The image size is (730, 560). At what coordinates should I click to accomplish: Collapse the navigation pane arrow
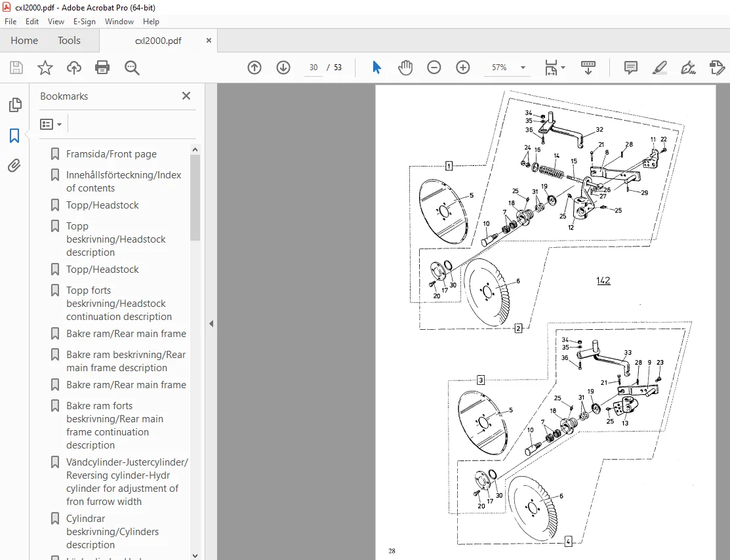point(211,323)
